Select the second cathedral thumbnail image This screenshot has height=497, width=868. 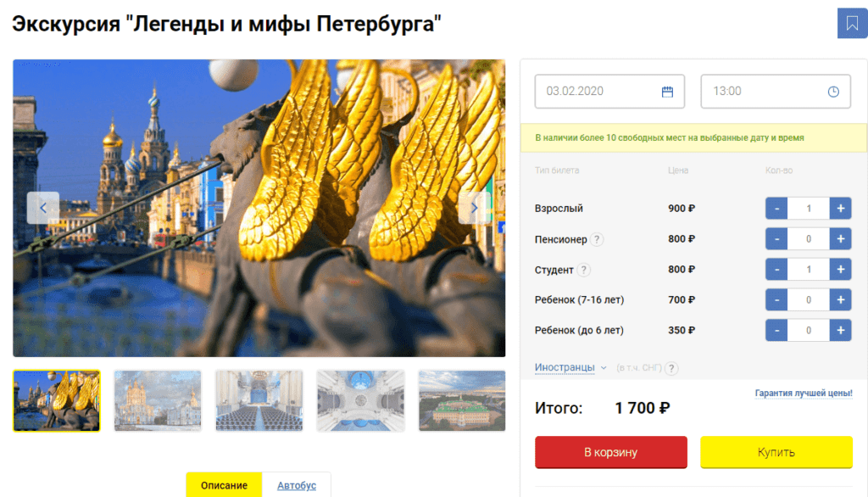coord(158,400)
